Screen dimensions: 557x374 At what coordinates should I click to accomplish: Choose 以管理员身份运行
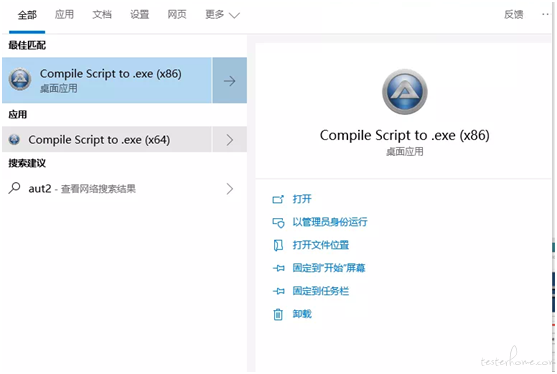coord(330,222)
